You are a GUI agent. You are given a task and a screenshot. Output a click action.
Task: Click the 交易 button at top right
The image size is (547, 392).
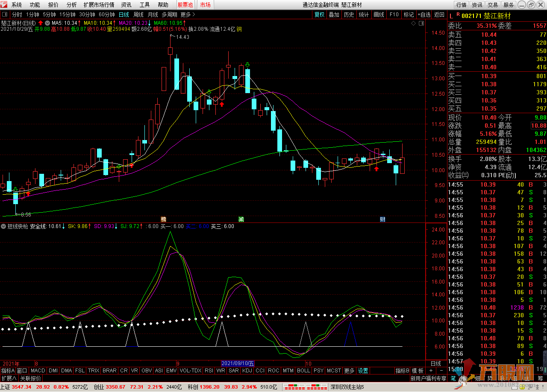tap(493, 5)
